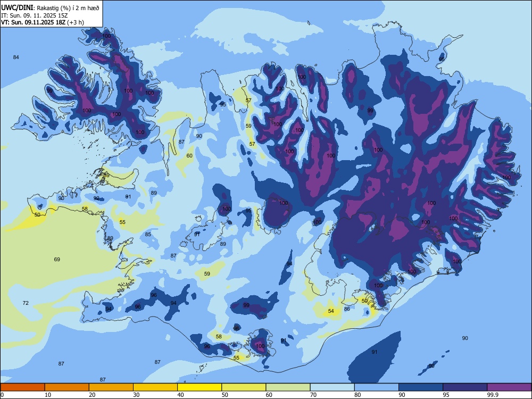This screenshot has width=532, height=399.
Task: Click the '85' humidity value on the map
Action: click(148, 234)
